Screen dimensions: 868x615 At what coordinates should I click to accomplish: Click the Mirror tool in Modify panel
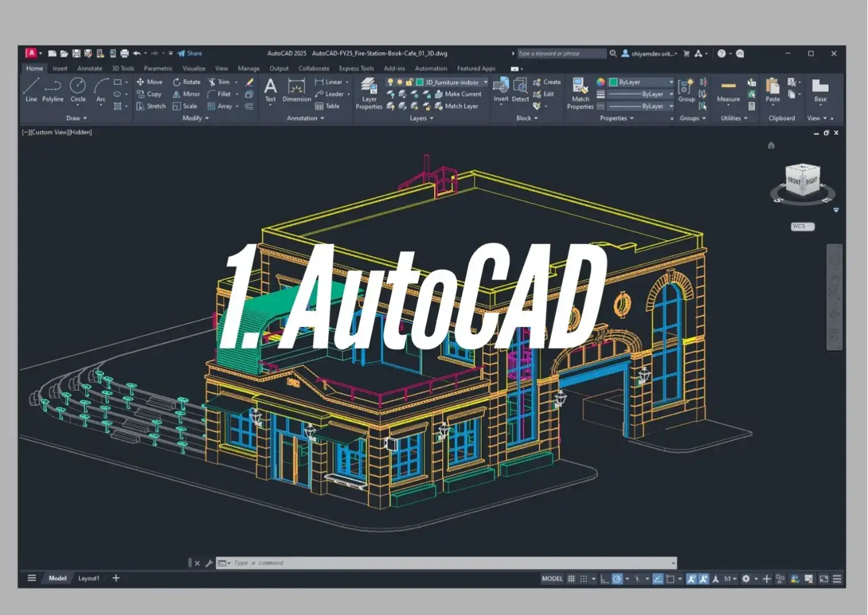coord(186,93)
